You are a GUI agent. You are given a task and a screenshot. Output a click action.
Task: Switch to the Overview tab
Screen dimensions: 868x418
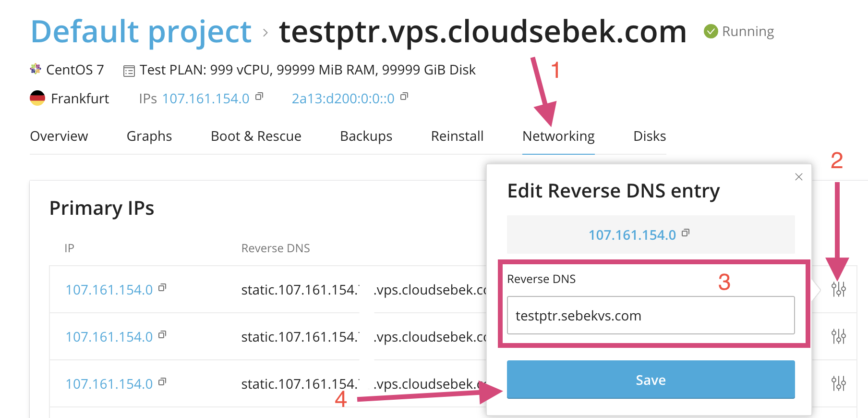pyautogui.click(x=59, y=136)
